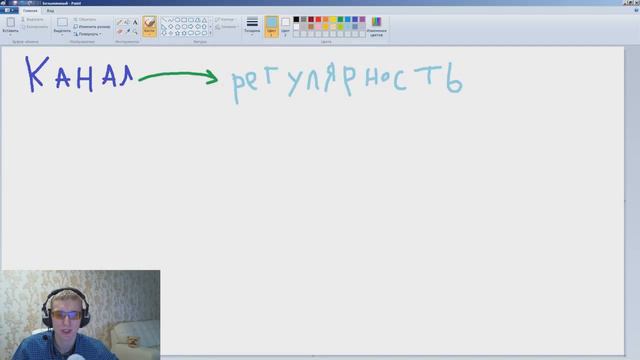Screen dimensions: 640x360
Task: Click the Paste (Вставить) clipboard icon
Action: (x=11, y=22)
